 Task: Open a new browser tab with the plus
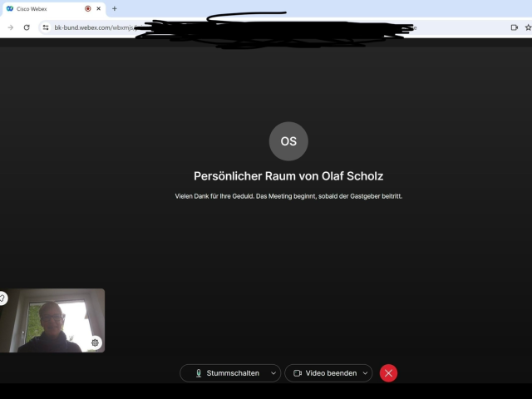[x=115, y=9]
